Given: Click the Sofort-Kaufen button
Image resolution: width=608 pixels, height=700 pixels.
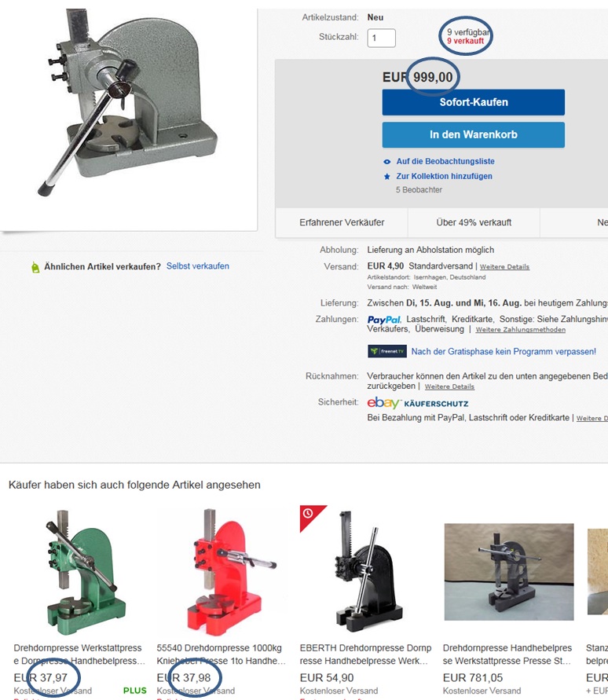Looking at the screenshot, I should [473, 102].
